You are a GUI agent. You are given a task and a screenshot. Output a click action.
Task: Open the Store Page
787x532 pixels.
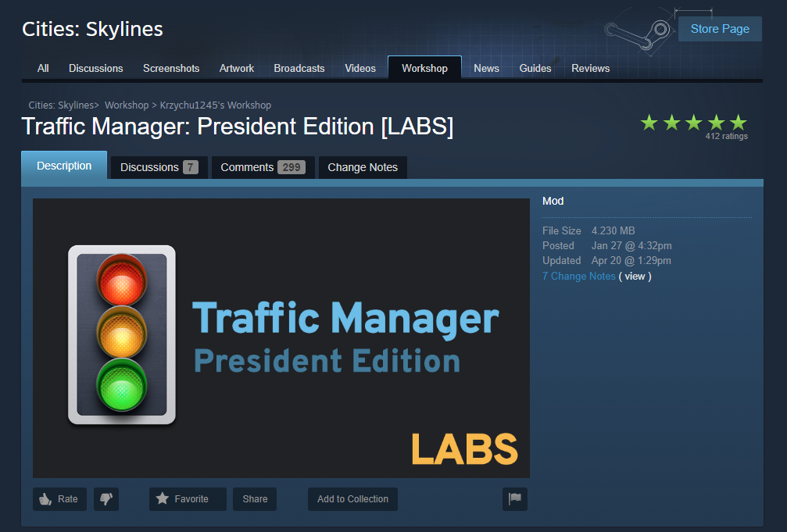click(x=720, y=29)
